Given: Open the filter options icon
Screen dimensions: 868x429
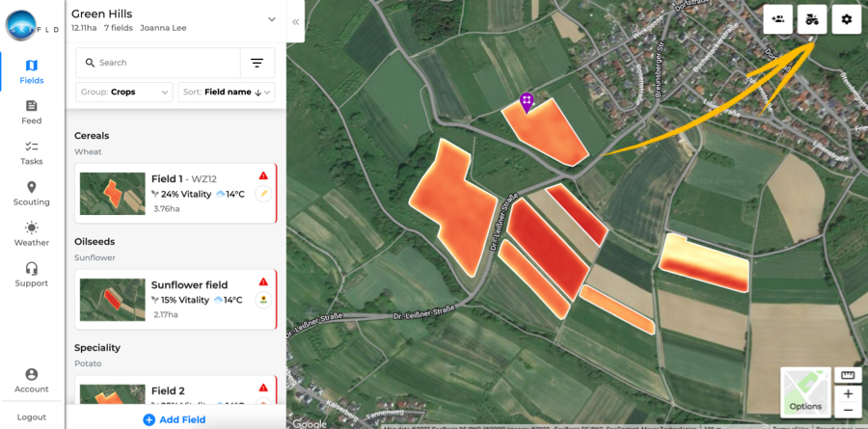Looking at the screenshot, I should pos(257,63).
